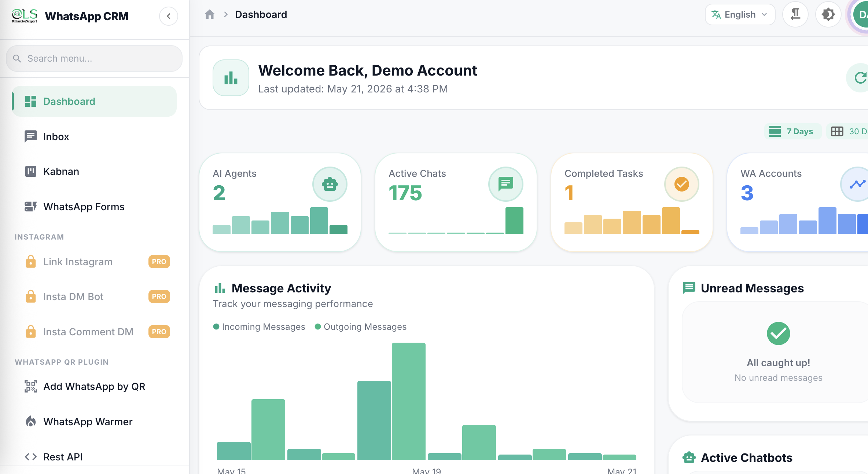This screenshot has width=868, height=474.
Task: Click the PRO badge beside Link Instagram
Action: tap(159, 262)
